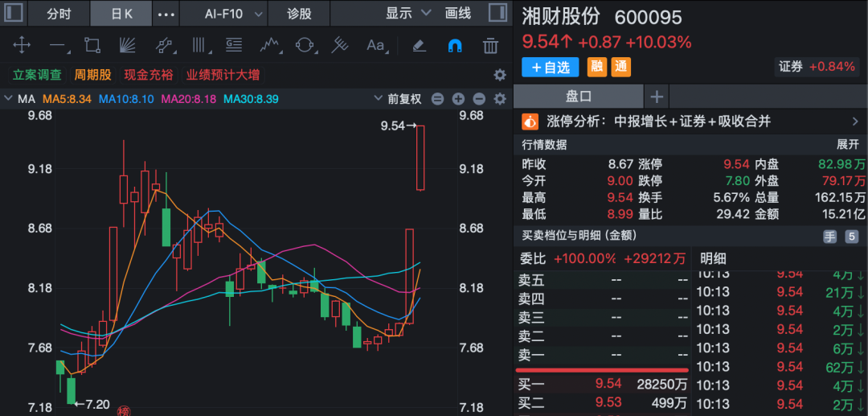This screenshot has width=868, height=416.
Task: Click the plus circle zoom-in chart icon
Action: click(x=458, y=99)
